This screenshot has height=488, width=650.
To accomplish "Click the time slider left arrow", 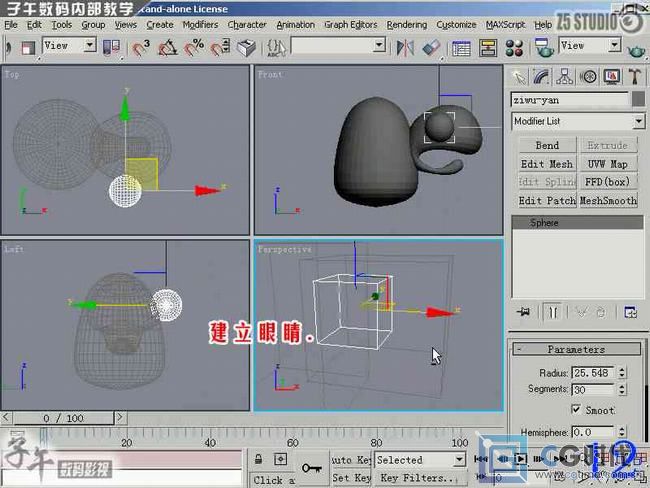I will click(x=6, y=417).
